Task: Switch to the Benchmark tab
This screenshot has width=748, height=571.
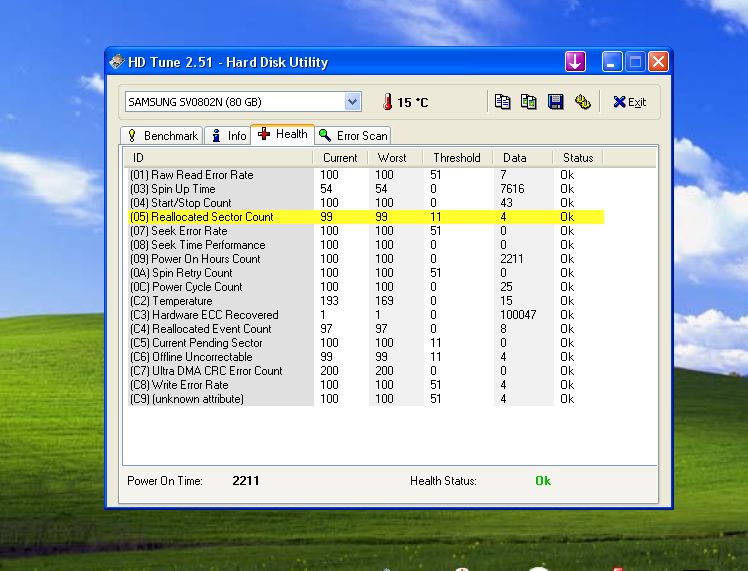Action: coord(162,135)
